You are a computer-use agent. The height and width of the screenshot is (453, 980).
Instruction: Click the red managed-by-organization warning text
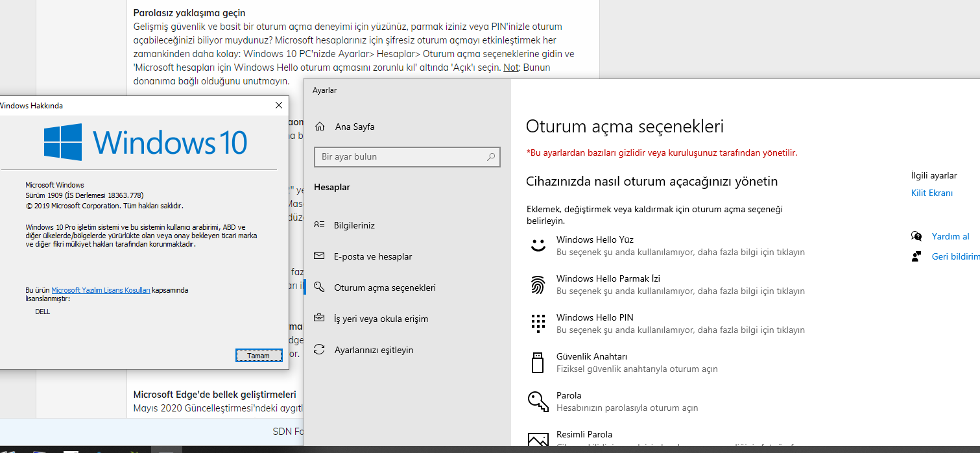click(x=662, y=153)
